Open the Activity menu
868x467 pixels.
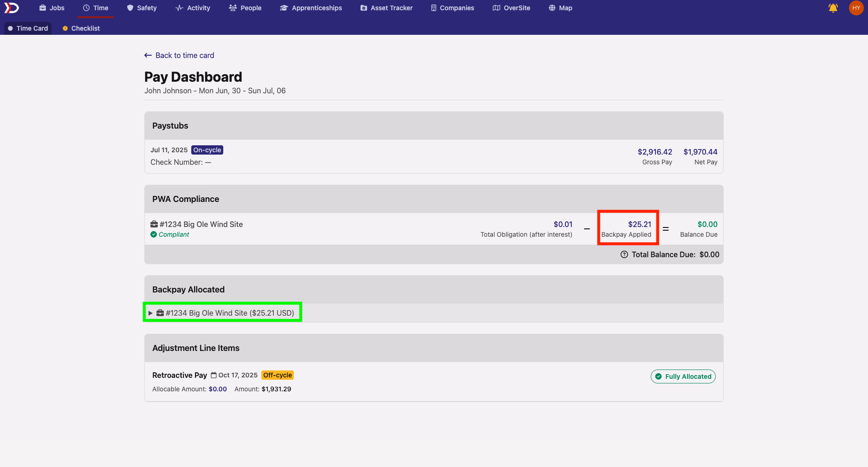(193, 8)
